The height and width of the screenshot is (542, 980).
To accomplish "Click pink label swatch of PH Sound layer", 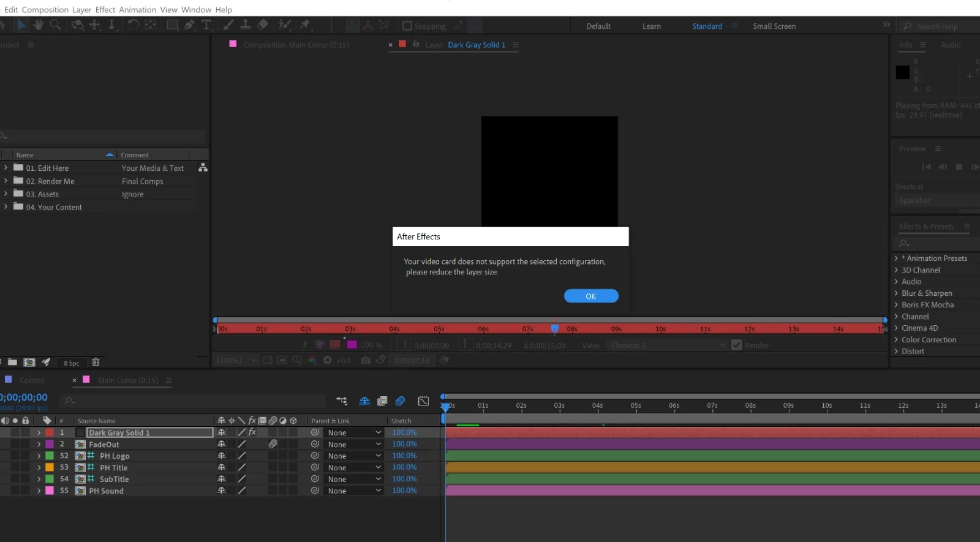I will point(50,491).
